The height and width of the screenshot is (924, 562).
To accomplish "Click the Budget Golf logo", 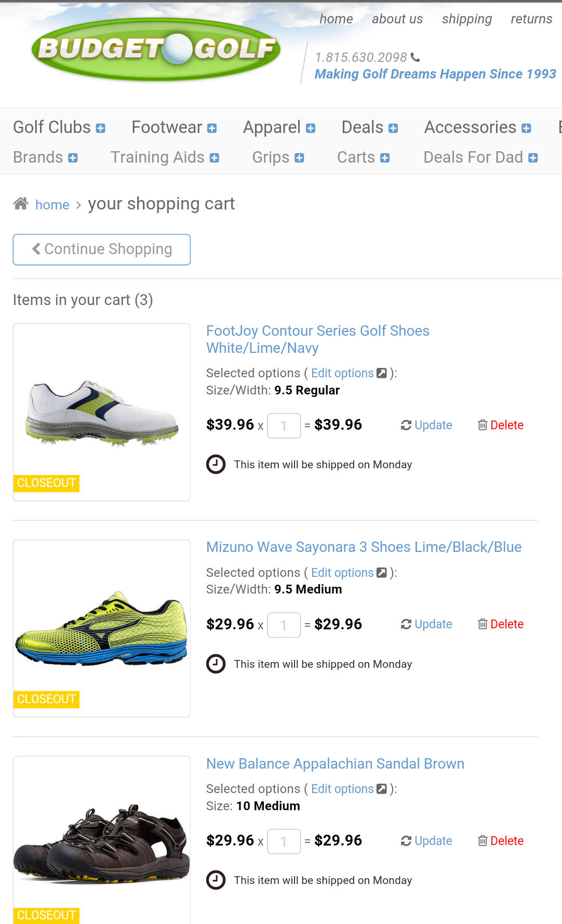I will coord(156,49).
